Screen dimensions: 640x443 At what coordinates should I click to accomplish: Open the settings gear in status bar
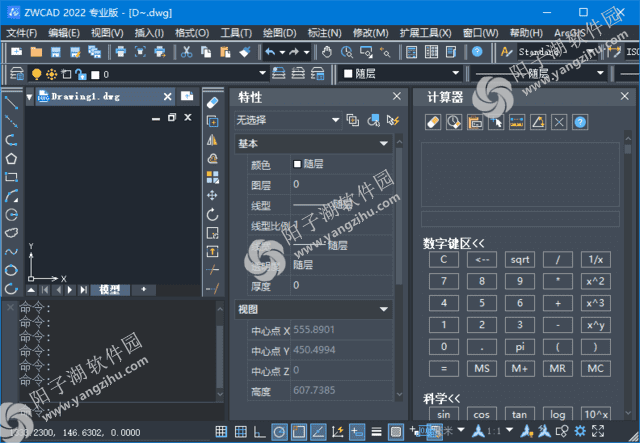[x=580, y=431]
